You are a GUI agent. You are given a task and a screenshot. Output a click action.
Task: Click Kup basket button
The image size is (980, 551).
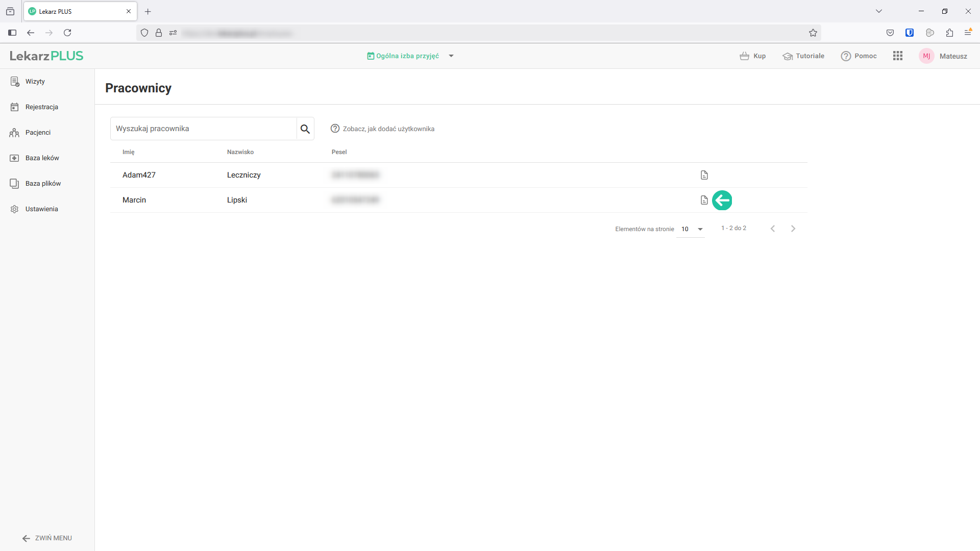pyautogui.click(x=753, y=56)
